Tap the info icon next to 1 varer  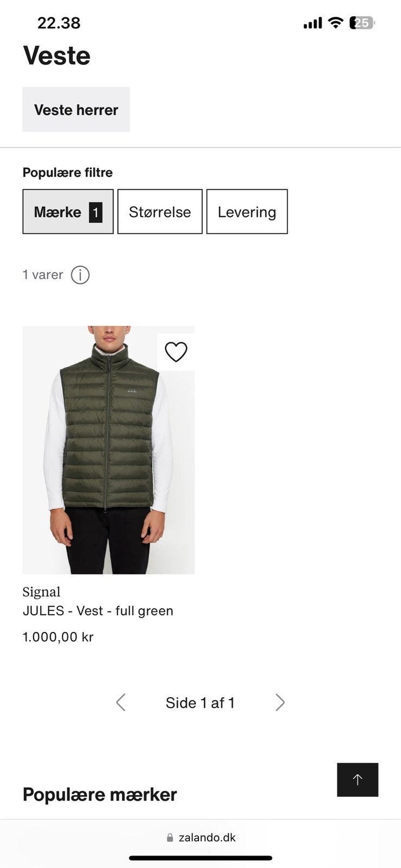pyautogui.click(x=80, y=275)
